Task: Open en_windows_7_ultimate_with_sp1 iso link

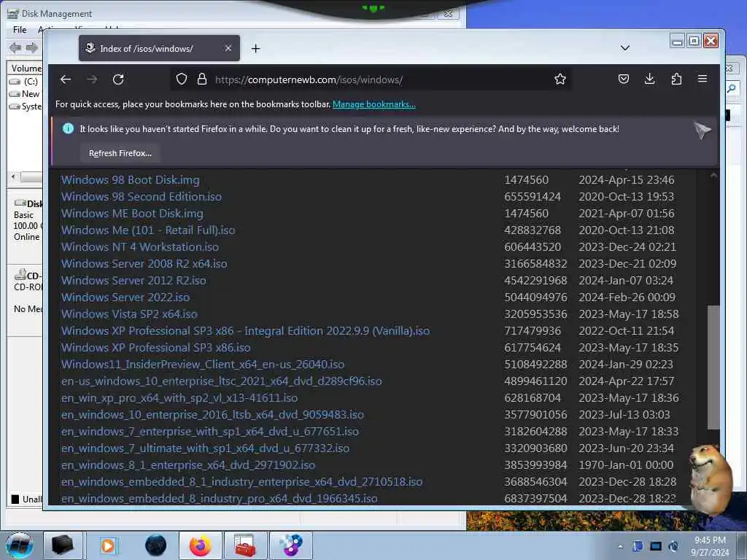Action: (205, 448)
